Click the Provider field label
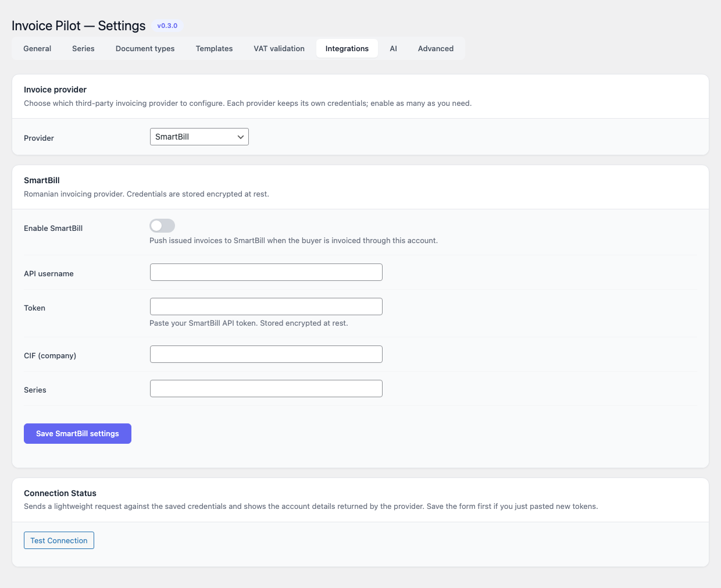This screenshot has width=721, height=588. coord(39,138)
